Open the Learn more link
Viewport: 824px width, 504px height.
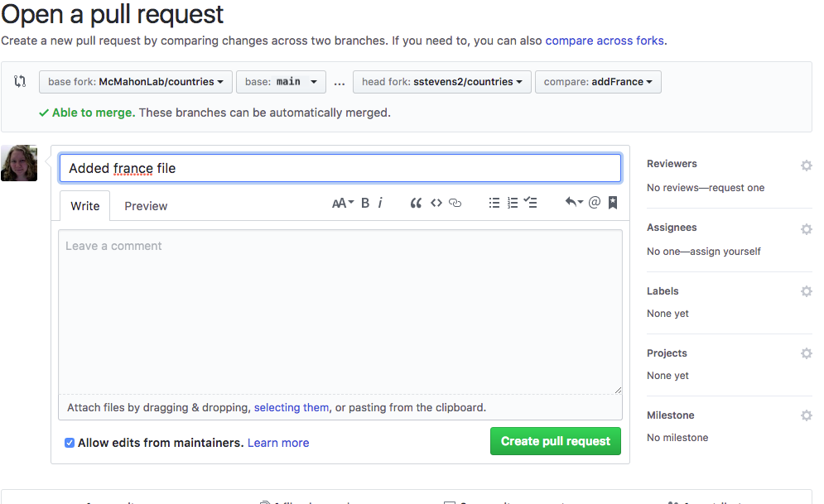(x=278, y=443)
